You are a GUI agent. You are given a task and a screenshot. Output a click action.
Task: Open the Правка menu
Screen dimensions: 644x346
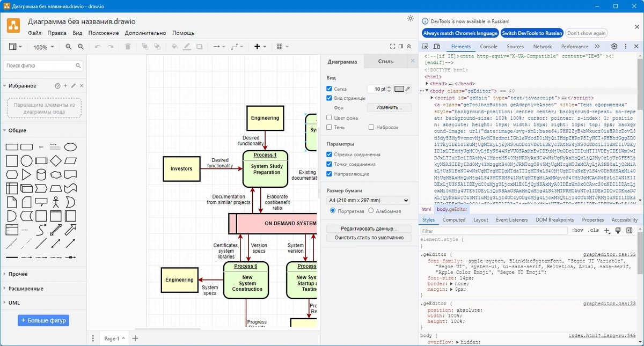pos(57,33)
